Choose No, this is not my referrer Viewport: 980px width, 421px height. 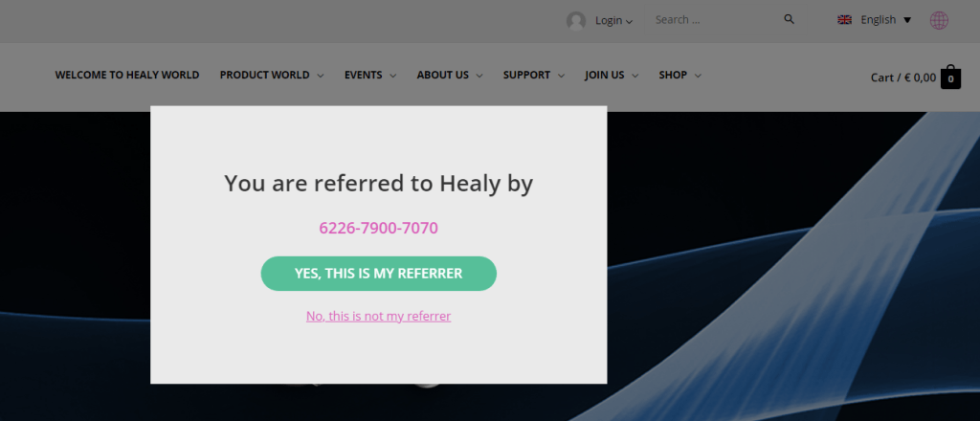(x=378, y=317)
